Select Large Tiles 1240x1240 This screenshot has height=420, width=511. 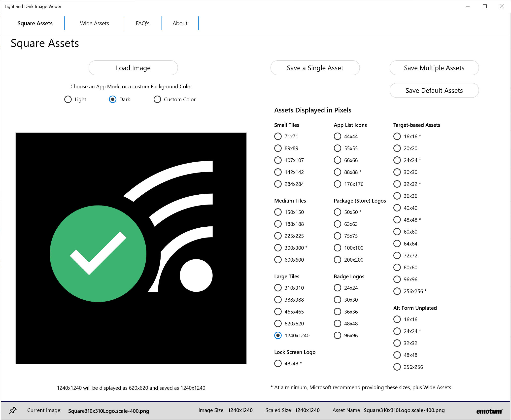pyautogui.click(x=292, y=335)
